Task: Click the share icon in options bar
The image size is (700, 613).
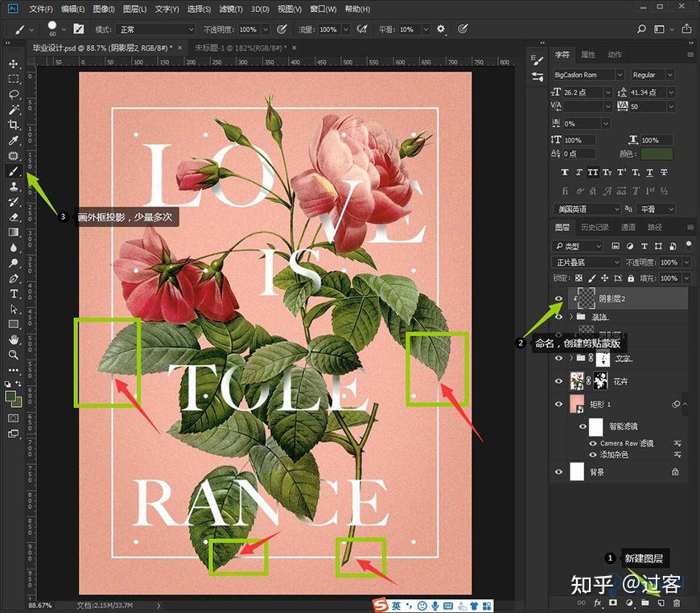Action: (686, 29)
